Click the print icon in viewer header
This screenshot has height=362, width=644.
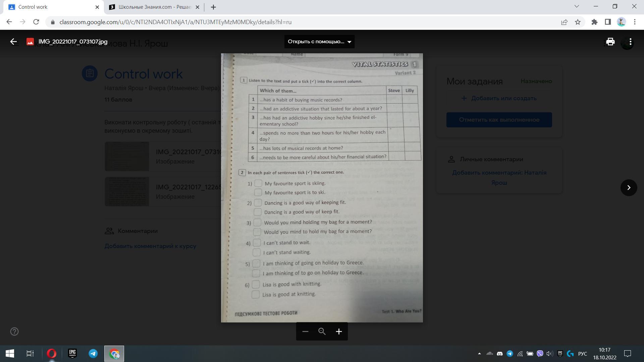coord(610,42)
